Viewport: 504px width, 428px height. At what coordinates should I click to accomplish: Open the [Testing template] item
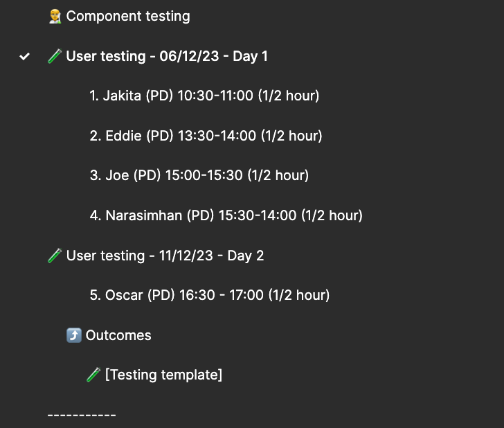(163, 375)
